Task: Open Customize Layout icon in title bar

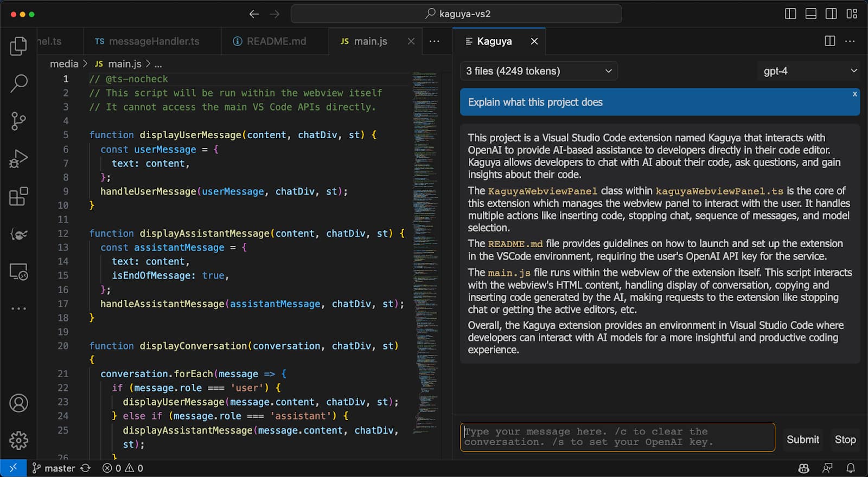Action: pyautogui.click(x=852, y=14)
